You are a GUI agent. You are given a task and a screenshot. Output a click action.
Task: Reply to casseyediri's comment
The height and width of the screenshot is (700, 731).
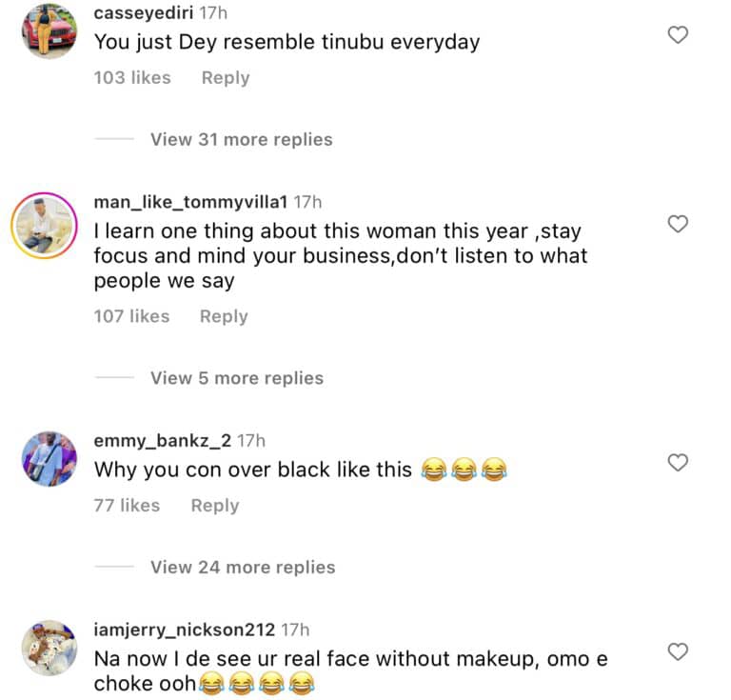(225, 77)
